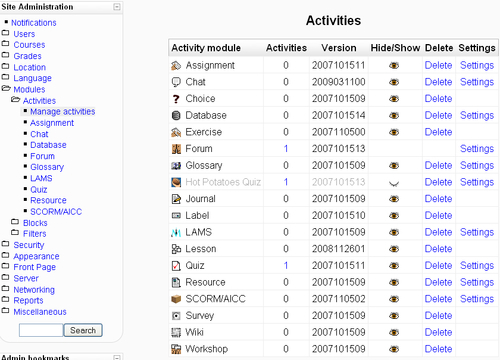Click the Glossary module icon
The image size is (500, 360).
tap(176, 166)
